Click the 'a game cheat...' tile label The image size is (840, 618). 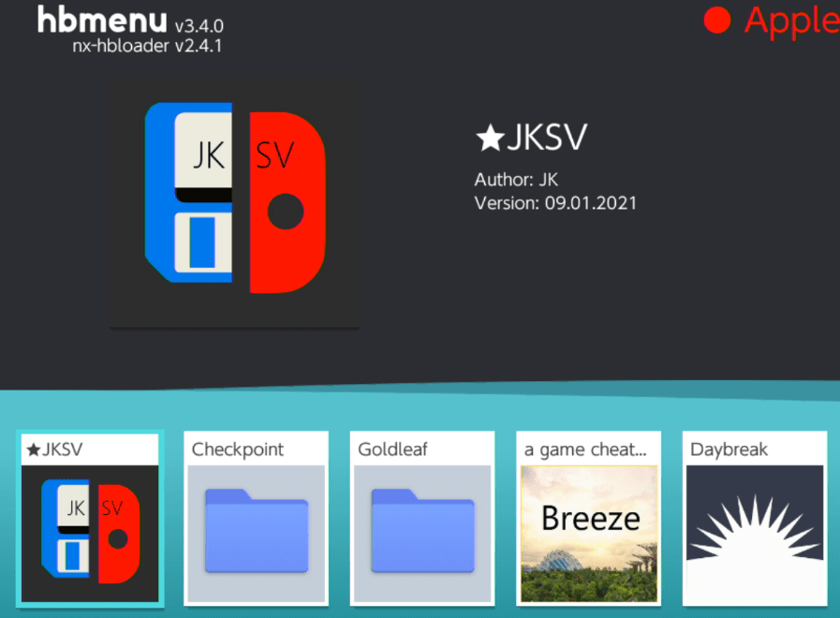(585, 449)
